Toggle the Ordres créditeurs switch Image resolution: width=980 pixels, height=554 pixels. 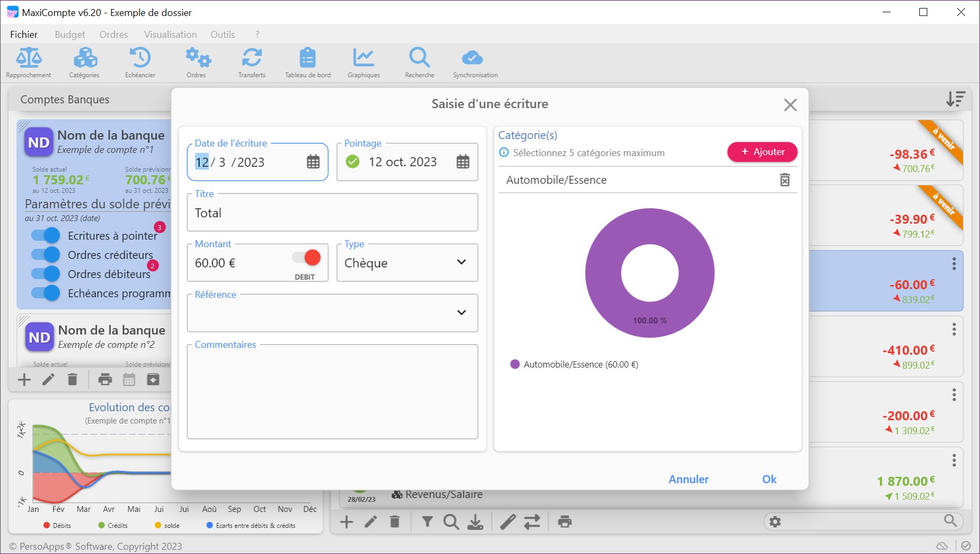point(45,255)
